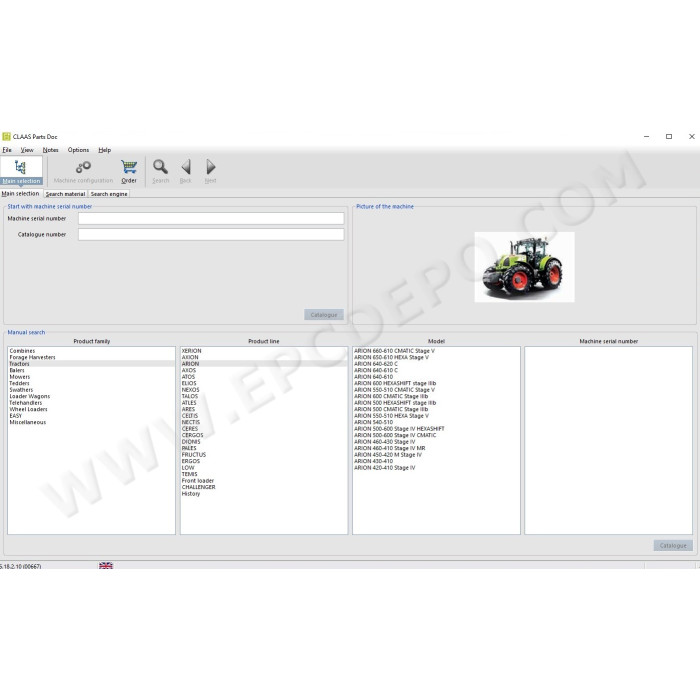Select Combines in Product family
The image size is (700, 700).
(x=91, y=351)
